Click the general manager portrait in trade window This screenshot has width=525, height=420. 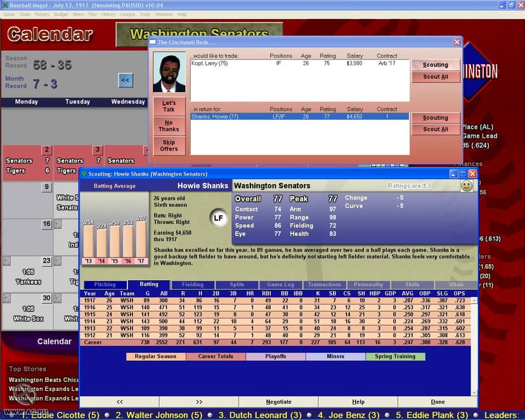tap(169, 72)
